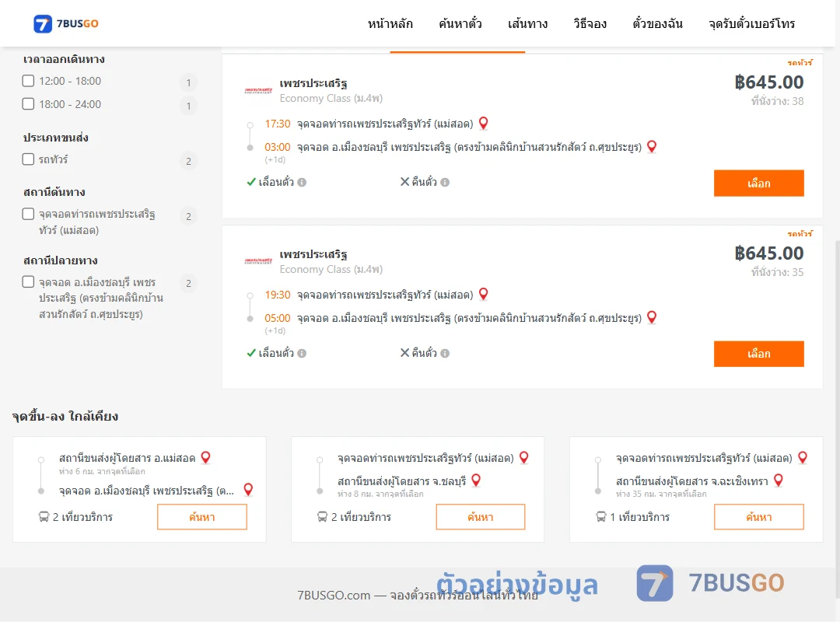Open map pin for 17:30 departure stop

(x=483, y=123)
